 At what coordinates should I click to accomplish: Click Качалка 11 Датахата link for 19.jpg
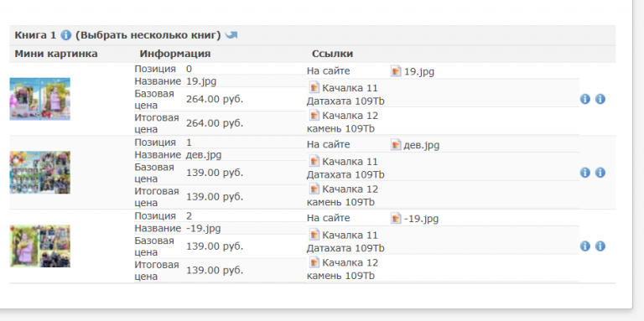[345, 95]
